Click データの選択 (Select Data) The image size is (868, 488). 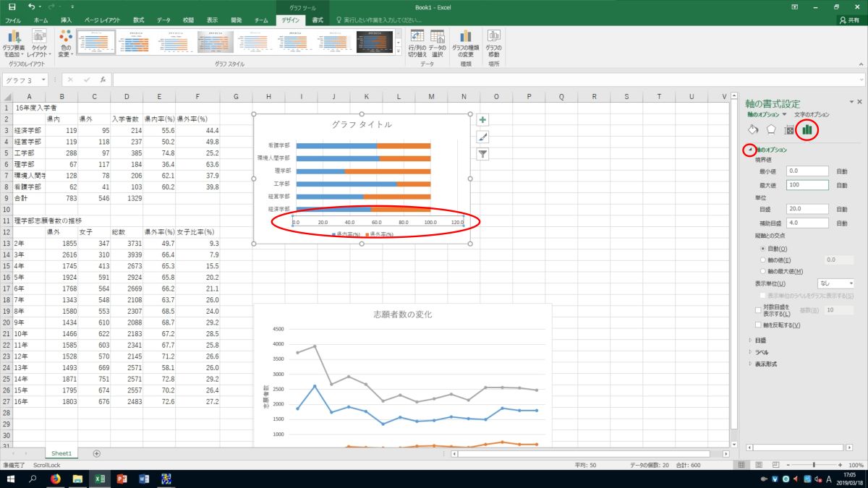click(x=437, y=43)
